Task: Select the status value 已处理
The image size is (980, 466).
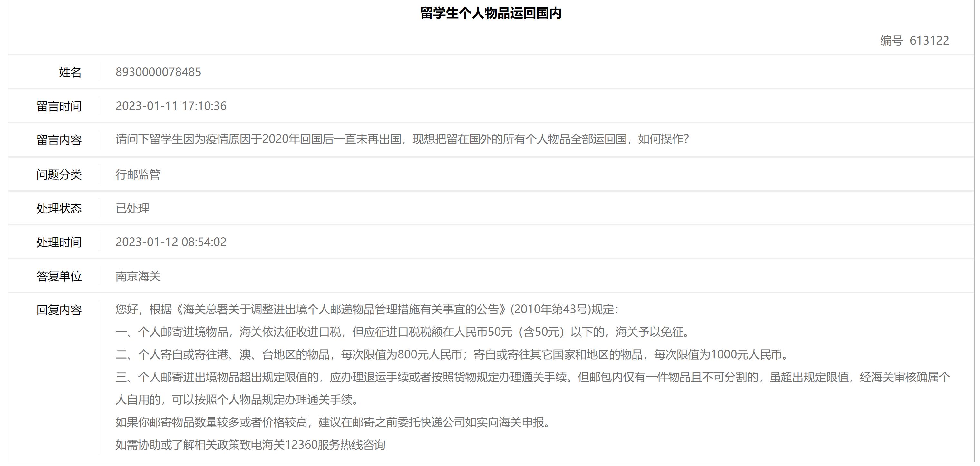Action: (133, 208)
